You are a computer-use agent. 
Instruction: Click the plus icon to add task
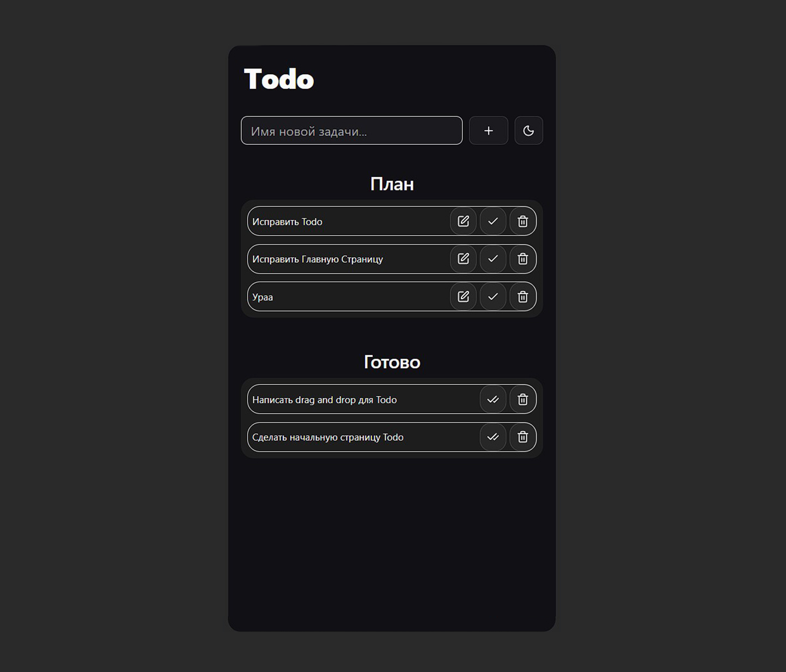[x=489, y=130]
